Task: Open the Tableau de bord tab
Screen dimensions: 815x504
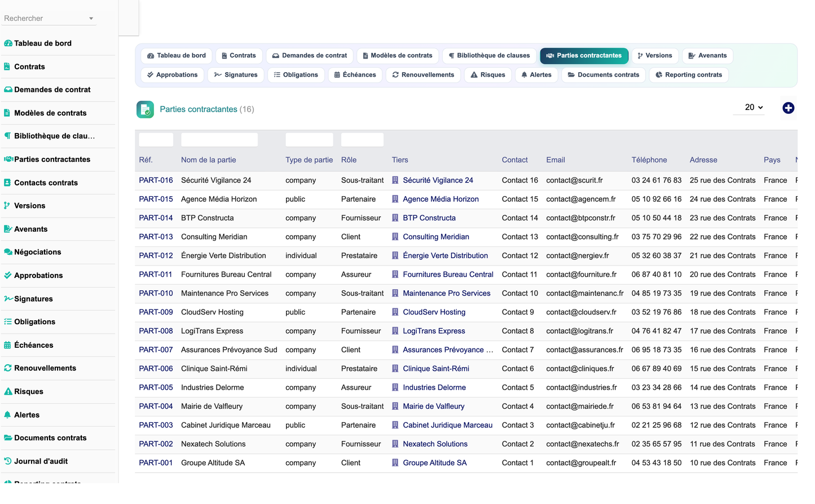Action: 176,56
